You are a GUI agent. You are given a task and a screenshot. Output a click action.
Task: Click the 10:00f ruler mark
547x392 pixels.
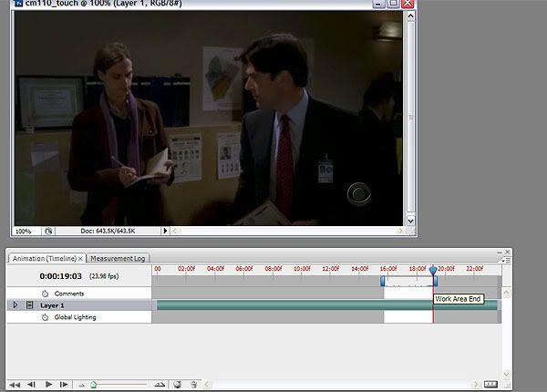click(x=302, y=269)
